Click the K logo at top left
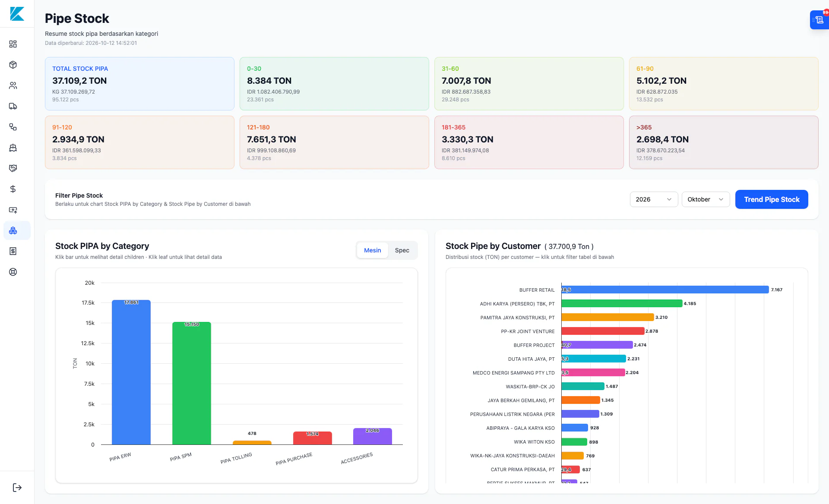The image size is (829, 504). [17, 14]
